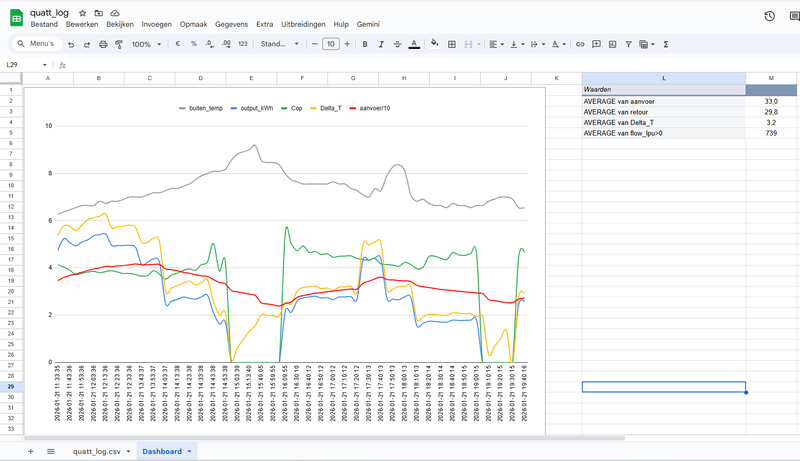800x461 pixels.
Task: Open version history clock icon
Action: (769, 16)
